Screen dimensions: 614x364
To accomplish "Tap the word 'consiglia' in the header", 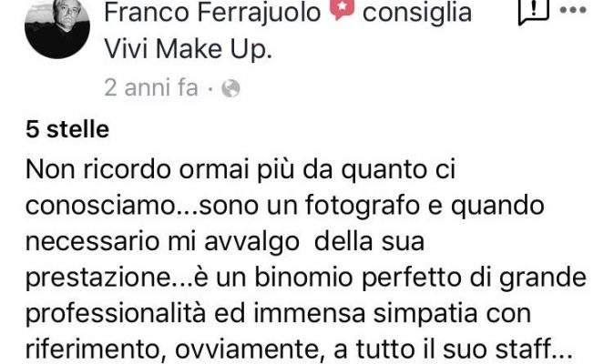I will [417, 13].
